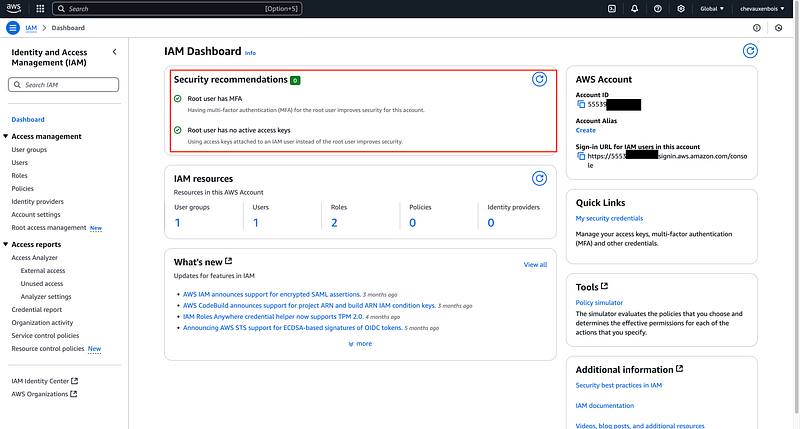Open Analyzer settings in the sidebar
This screenshot has width=800, height=429.
tap(46, 297)
